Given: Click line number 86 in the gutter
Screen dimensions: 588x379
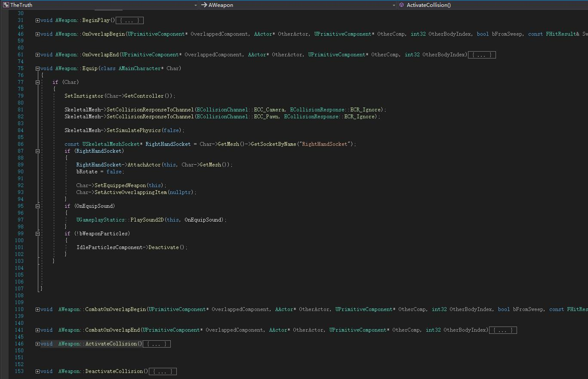Looking at the screenshot, I should [20, 144].
